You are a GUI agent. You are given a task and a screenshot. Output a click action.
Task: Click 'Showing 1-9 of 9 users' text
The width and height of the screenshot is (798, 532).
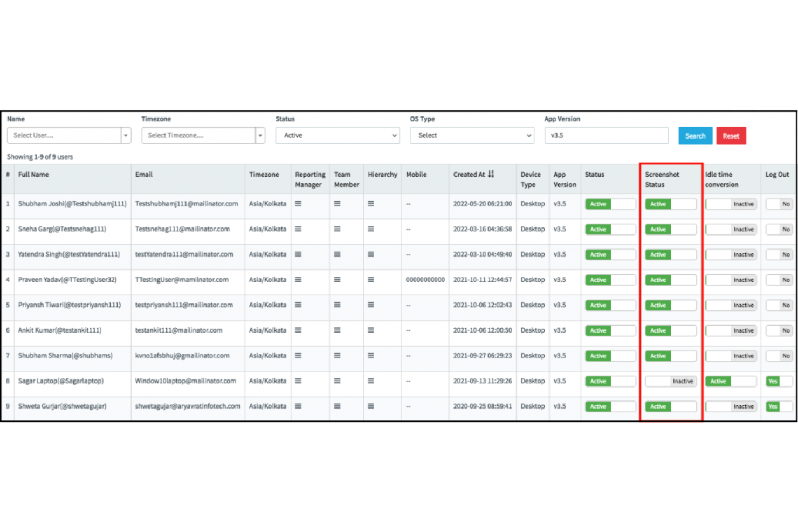[40, 157]
